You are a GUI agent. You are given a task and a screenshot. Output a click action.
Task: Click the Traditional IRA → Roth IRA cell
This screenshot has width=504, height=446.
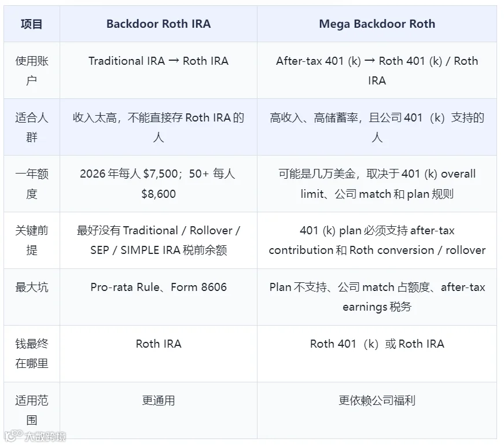(159, 71)
